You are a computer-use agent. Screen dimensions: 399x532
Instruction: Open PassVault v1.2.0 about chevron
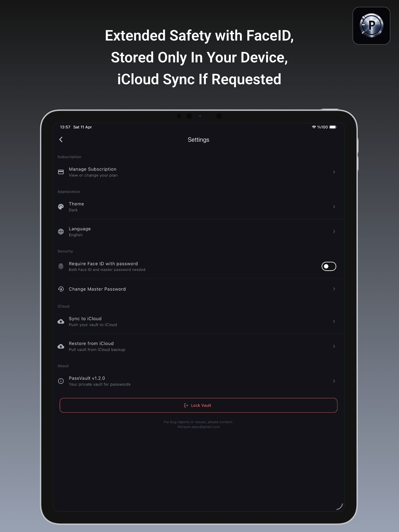click(x=334, y=381)
